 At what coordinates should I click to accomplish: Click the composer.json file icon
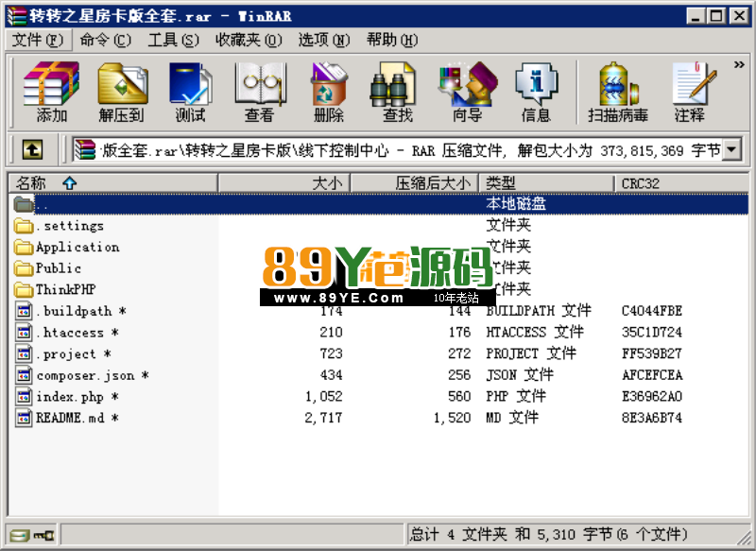tap(24, 375)
